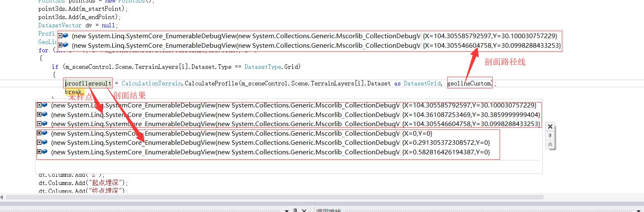This screenshot has width=644, height=212.
Task: Expand the row valued X=0.291305372308572
Action: pyautogui.click(x=39, y=142)
